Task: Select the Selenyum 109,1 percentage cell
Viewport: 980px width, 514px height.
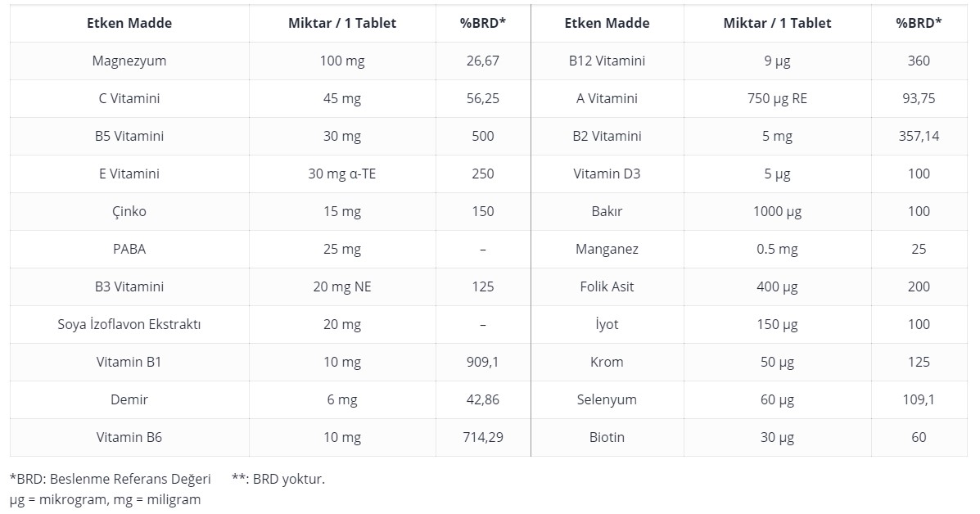Action: 919,399
